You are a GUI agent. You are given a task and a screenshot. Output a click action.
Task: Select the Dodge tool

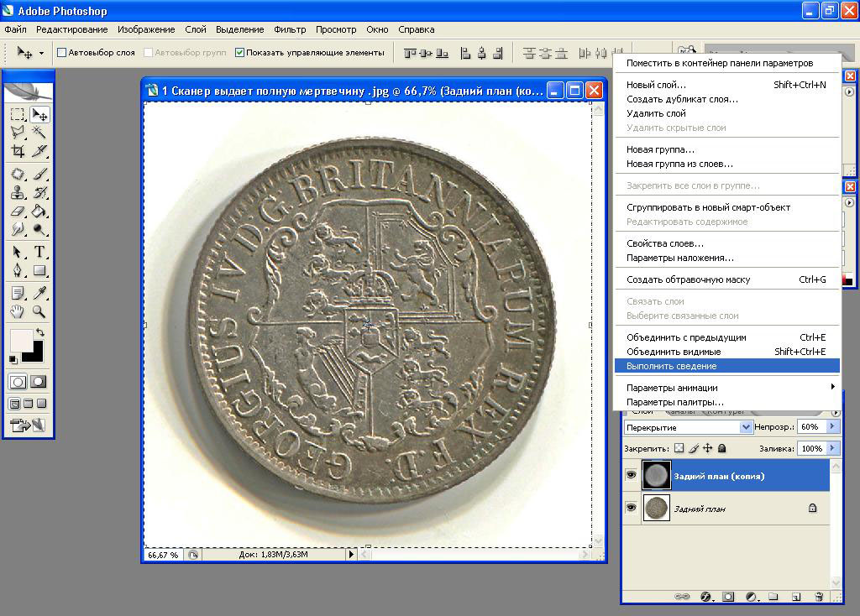(x=39, y=229)
